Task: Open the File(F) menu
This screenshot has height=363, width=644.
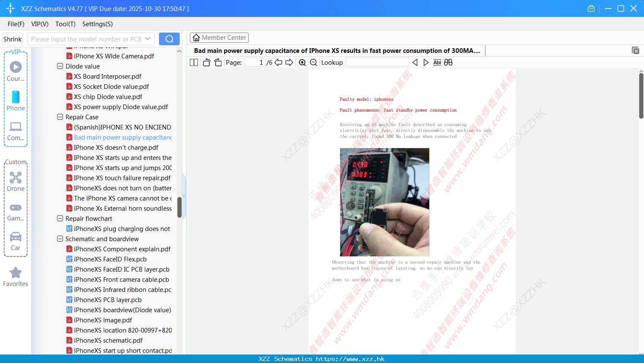Action: [16, 24]
